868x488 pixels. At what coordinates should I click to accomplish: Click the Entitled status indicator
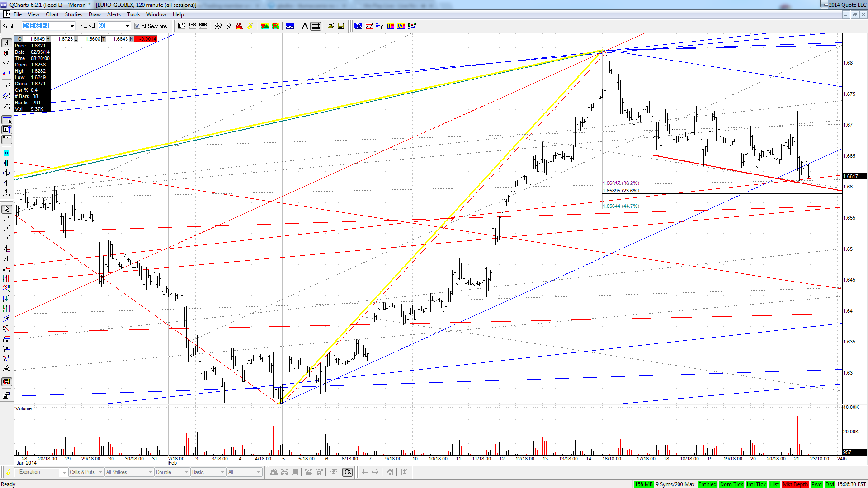(707, 484)
